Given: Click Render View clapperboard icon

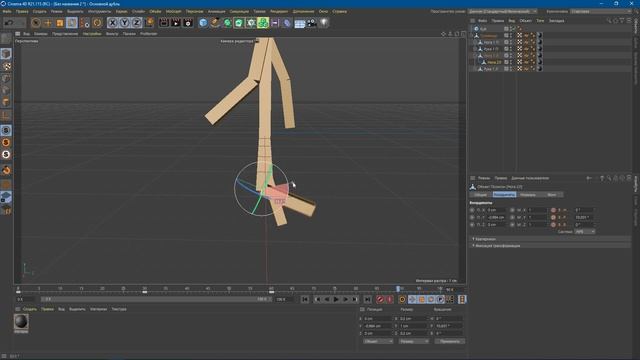Looking at the screenshot, I should coord(164,23).
